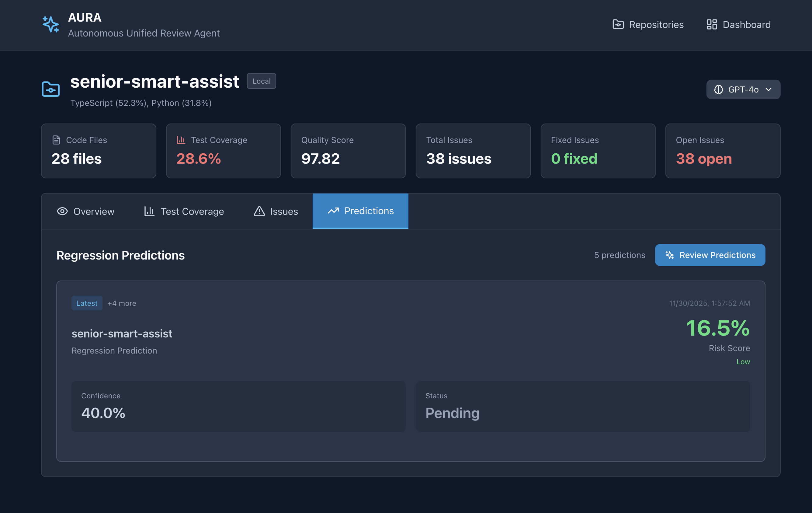Click the Open Issues stat card
812x513 pixels.
(x=722, y=151)
